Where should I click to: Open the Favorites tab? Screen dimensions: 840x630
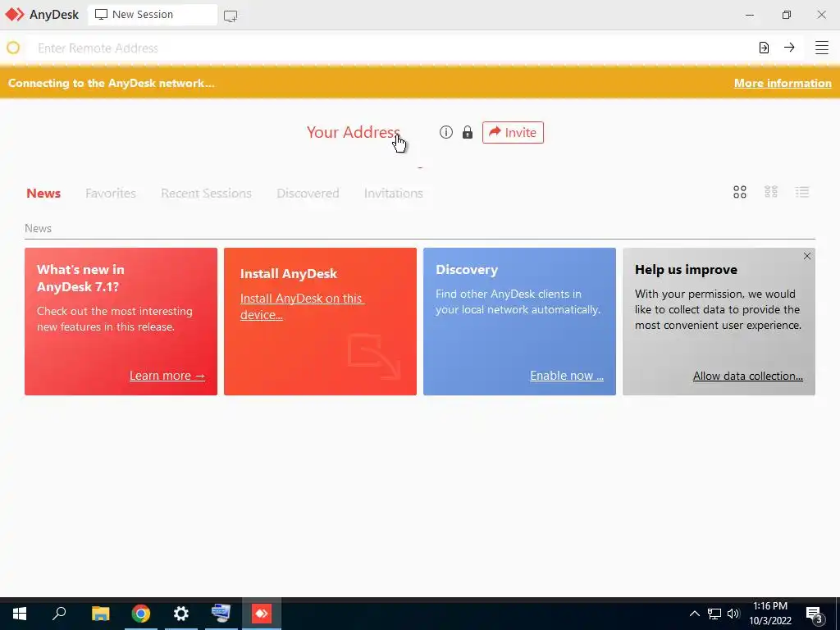coord(111,193)
